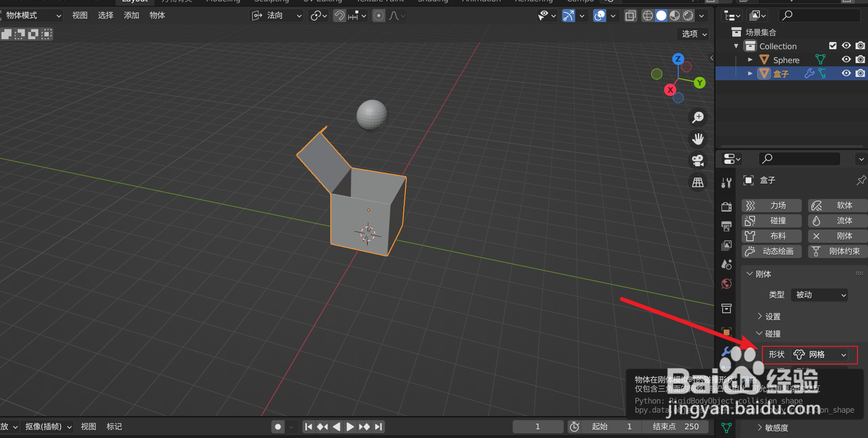
Task: Open the Output properties tab
Action: pyautogui.click(x=727, y=226)
